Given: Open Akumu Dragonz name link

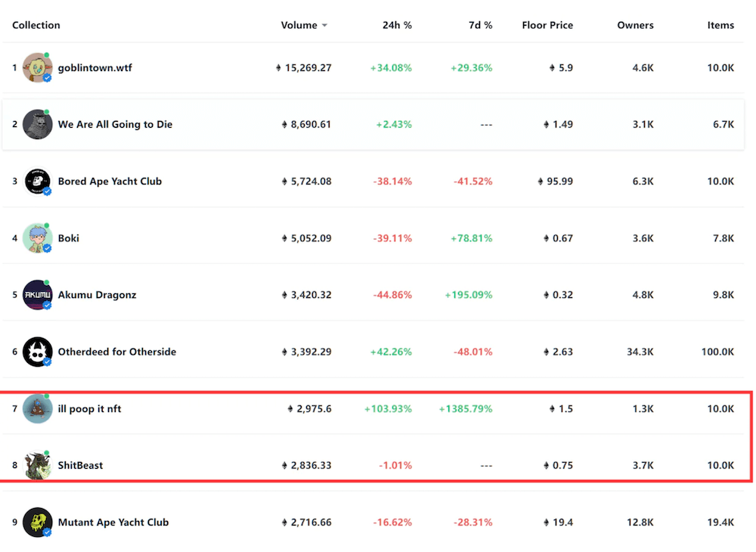Looking at the screenshot, I should click(x=97, y=295).
